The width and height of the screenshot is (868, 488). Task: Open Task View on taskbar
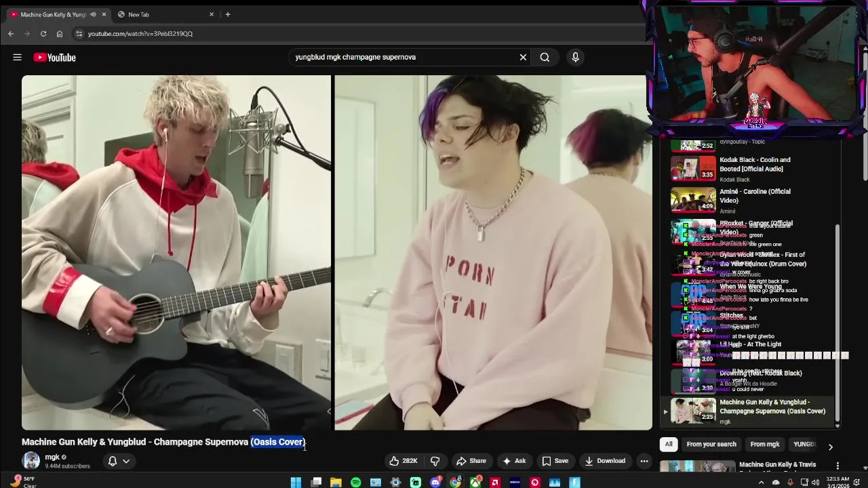tap(316, 483)
